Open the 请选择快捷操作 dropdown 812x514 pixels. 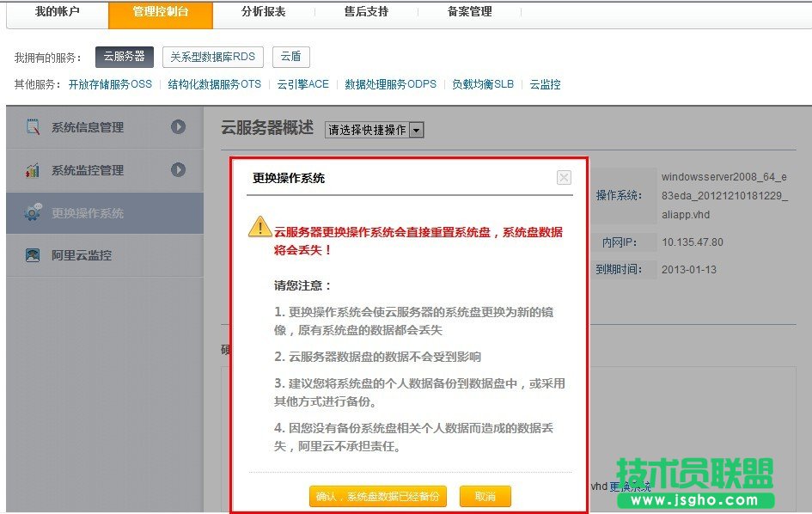(375, 130)
